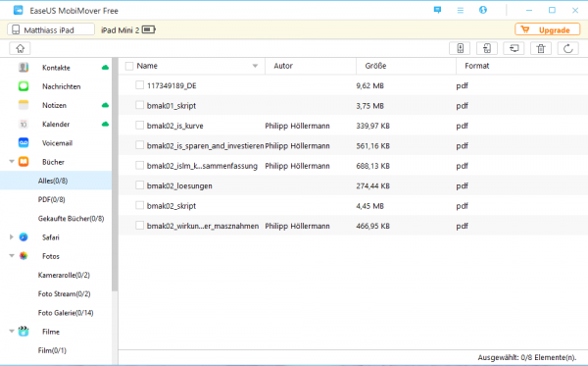This screenshot has height=366, width=588.
Task: Click author Philipp Höllermann in bmak02_is_kurve row
Action: coord(297,126)
